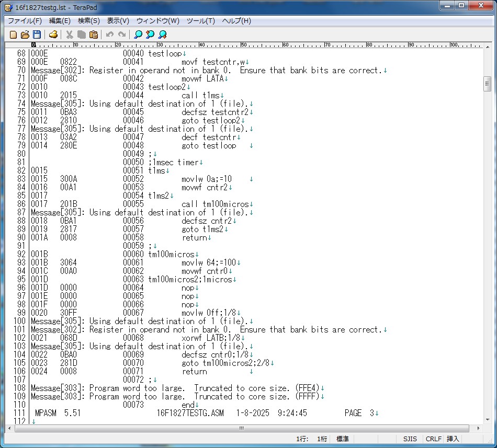Click the text 'decfsz cntr0;1/8'

point(215,354)
